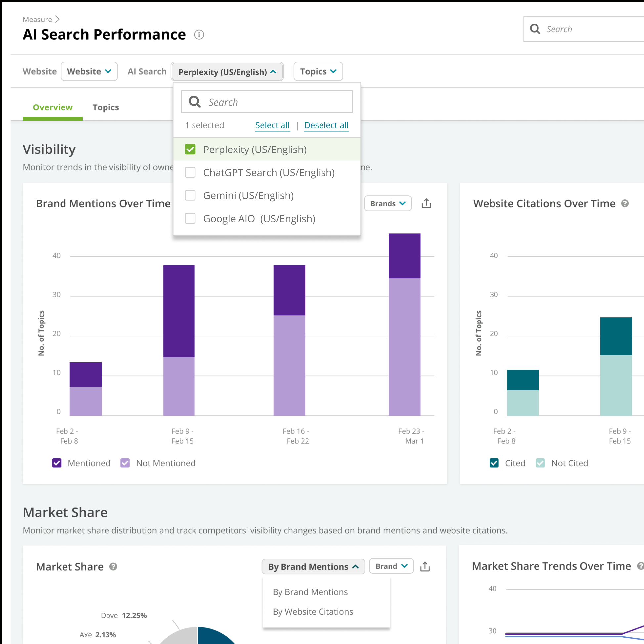Click Feb 23 - Mar 1 Mentioned bar segment

[x=404, y=256]
